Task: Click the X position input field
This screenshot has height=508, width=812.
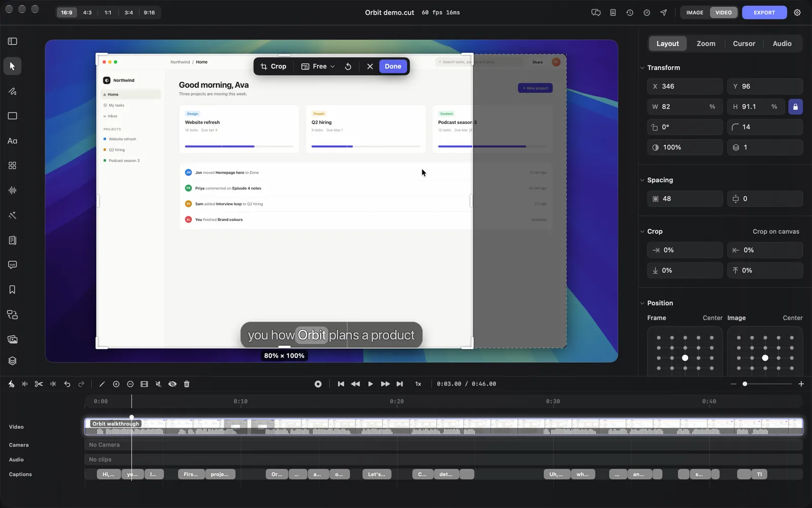Action: coord(685,86)
